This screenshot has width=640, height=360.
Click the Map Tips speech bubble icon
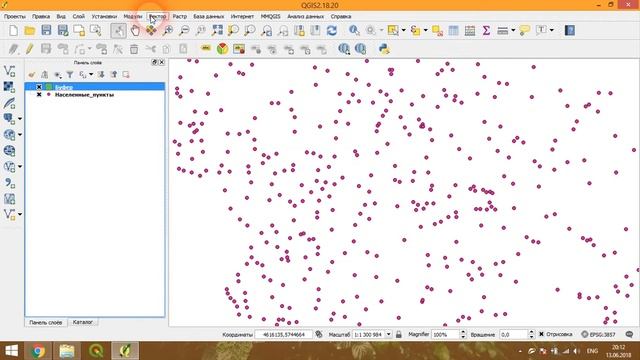(x=524, y=31)
